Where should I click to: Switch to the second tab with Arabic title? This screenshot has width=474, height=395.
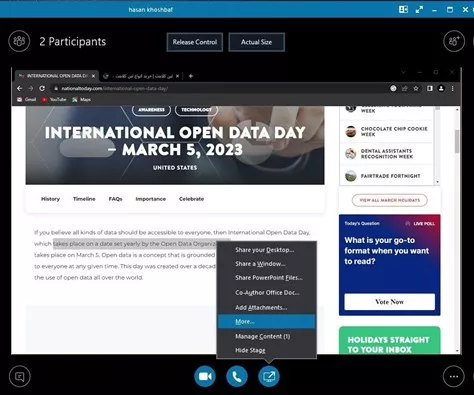140,76
